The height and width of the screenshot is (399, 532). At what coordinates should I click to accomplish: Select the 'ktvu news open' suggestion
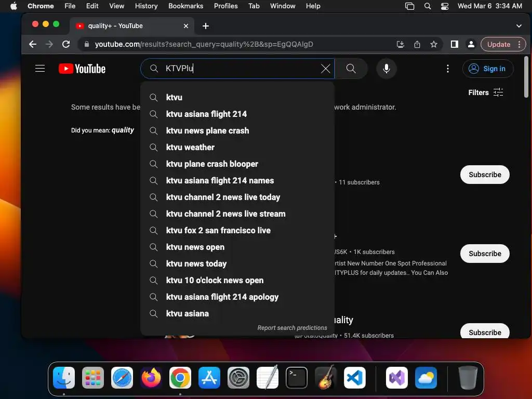pos(237,247)
